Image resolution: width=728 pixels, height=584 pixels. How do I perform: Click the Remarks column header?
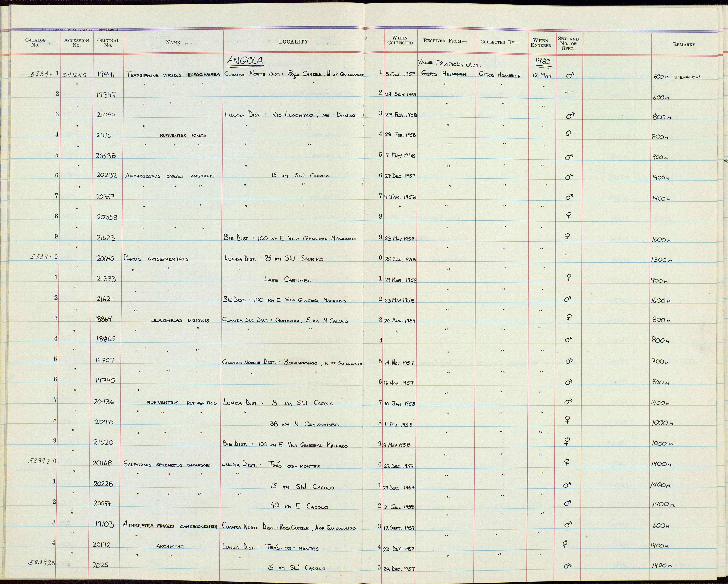click(x=684, y=44)
